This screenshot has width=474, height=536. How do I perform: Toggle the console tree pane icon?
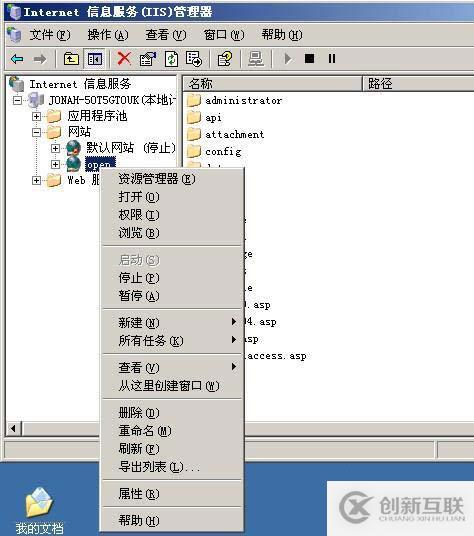click(x=95, y=59)
